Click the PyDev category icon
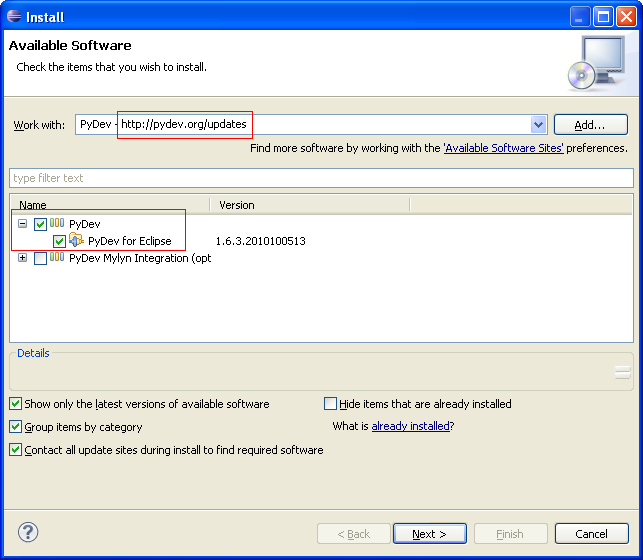Viewport: 643px width, 560px height. [x=57, y=223]
